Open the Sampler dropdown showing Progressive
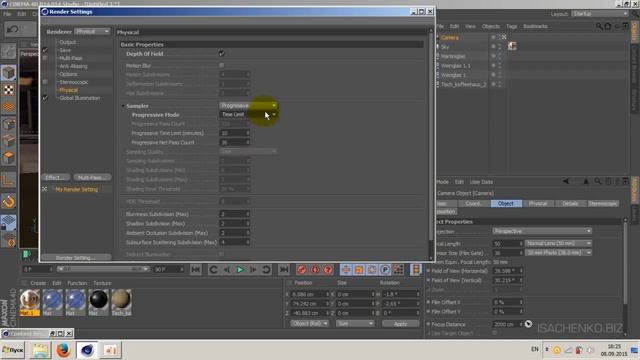 tap(249, 106)
